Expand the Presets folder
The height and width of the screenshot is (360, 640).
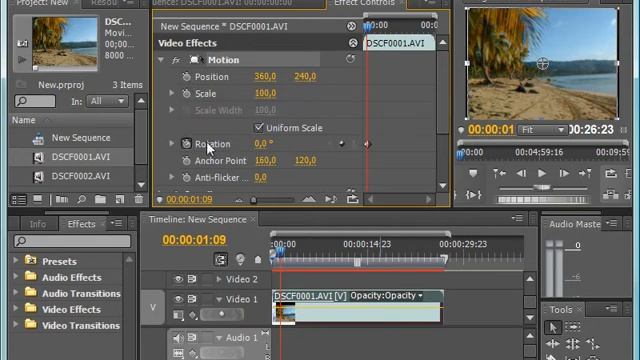tap(16, 260)
